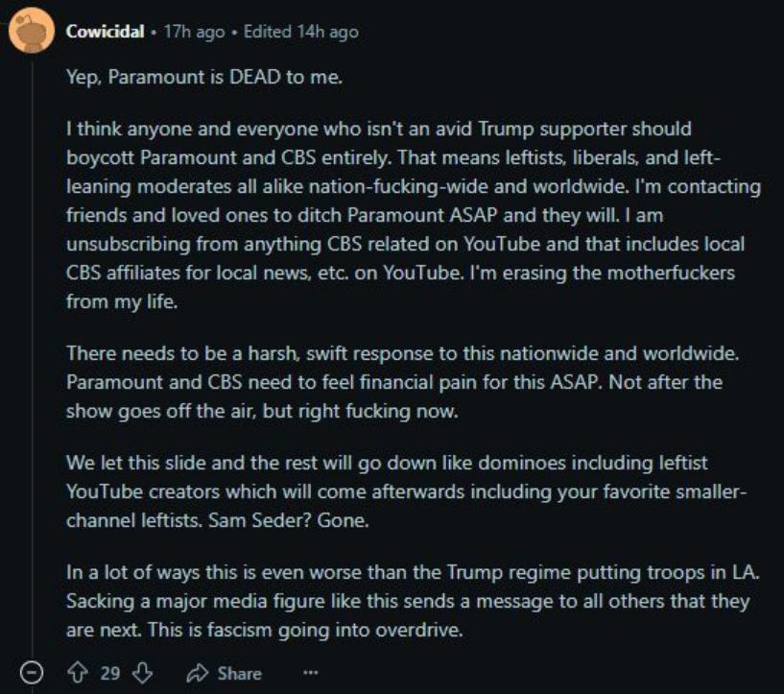Click the Share button label

[240, 674]
